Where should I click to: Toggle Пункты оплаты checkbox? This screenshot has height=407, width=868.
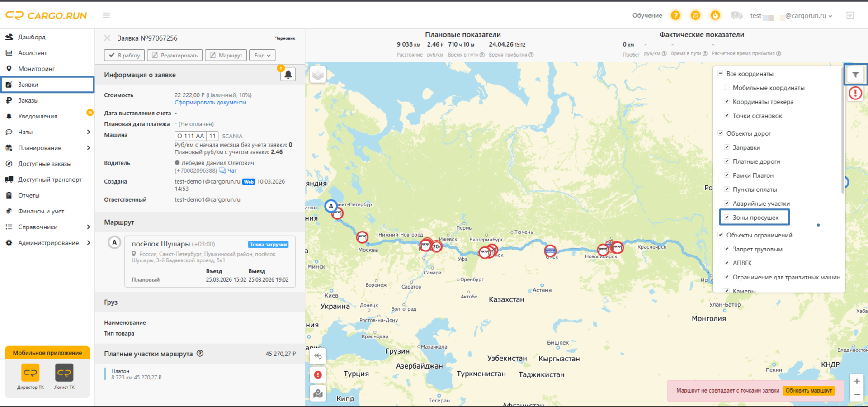tap(726, 189)
